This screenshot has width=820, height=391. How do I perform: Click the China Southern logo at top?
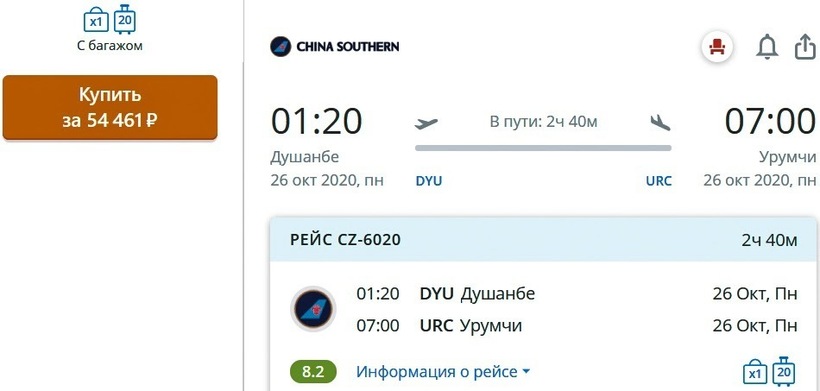pyautogui.click(x=334, y=47)
